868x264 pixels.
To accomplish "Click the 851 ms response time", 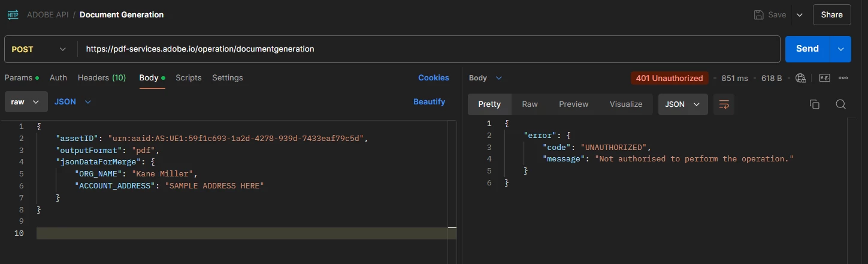I will click(735, 78).
